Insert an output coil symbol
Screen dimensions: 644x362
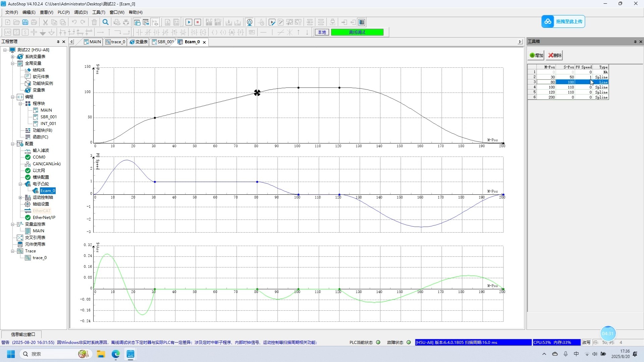coord(214,32)
